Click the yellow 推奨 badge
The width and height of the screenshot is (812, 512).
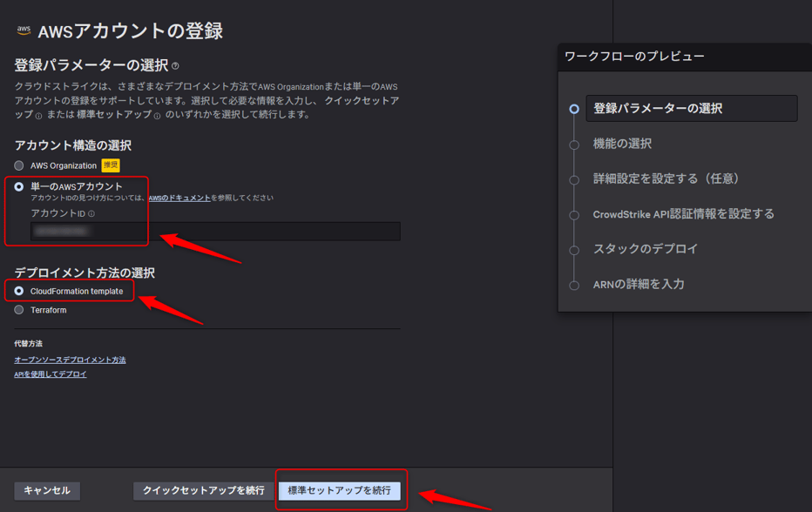[x=111, y=165]
